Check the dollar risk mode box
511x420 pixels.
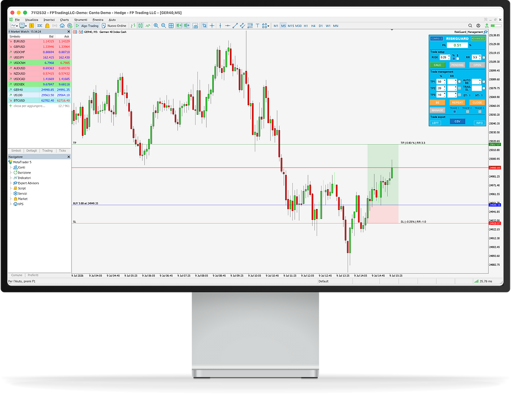tap(458, 58)
